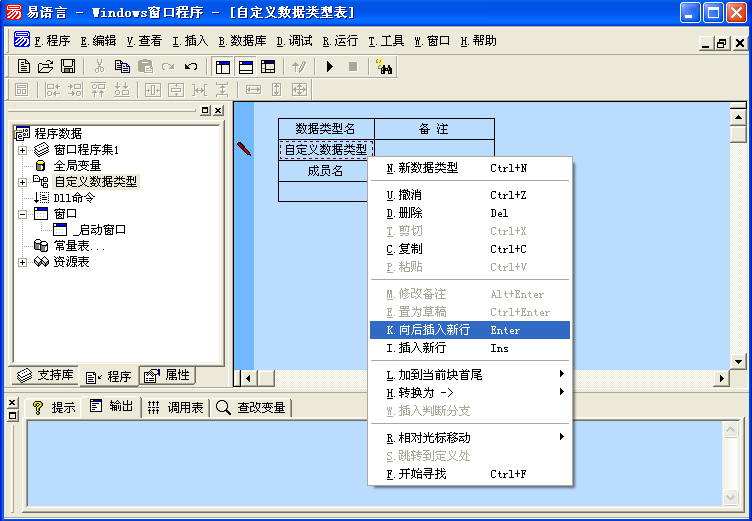Open the V.查看 menu
The height and width of the screenshot is (521, 752).
pos(144,41)
